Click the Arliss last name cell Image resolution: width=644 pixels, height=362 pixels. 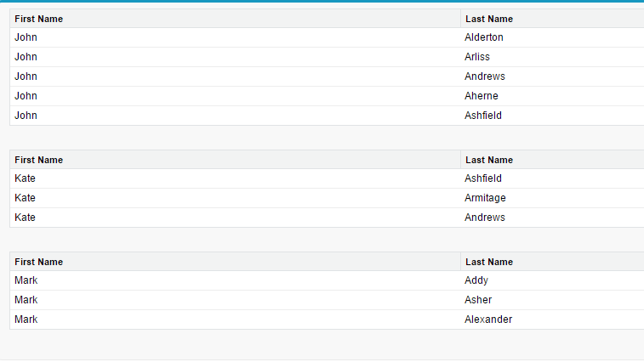552,57
